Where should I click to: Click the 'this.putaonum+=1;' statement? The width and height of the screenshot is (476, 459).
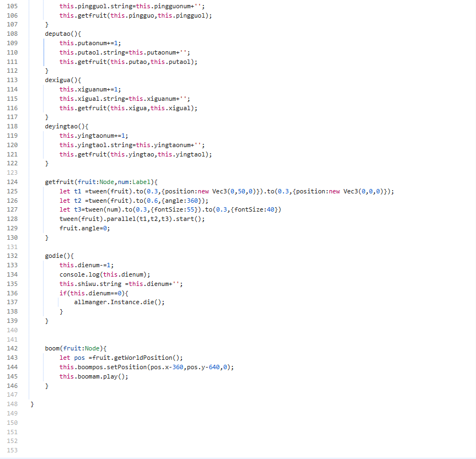pos(90,43)
